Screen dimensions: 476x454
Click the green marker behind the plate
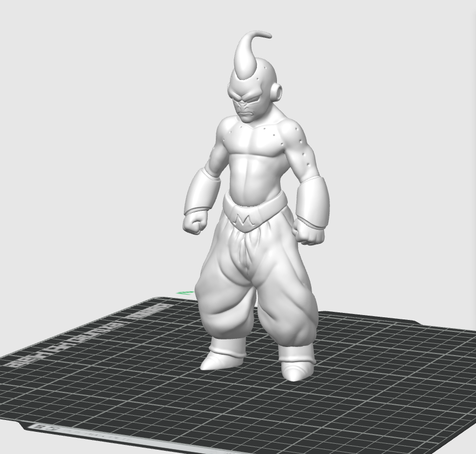185,292
